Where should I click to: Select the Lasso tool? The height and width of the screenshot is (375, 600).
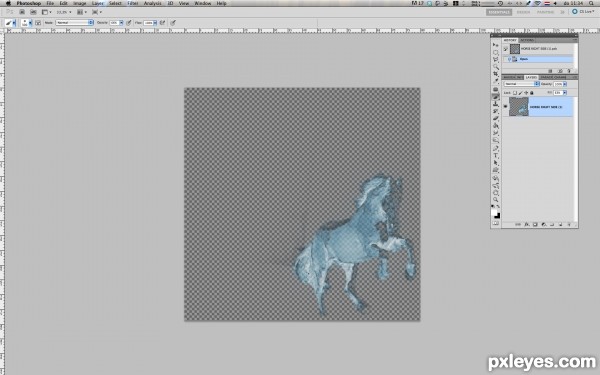pos(496,59)
